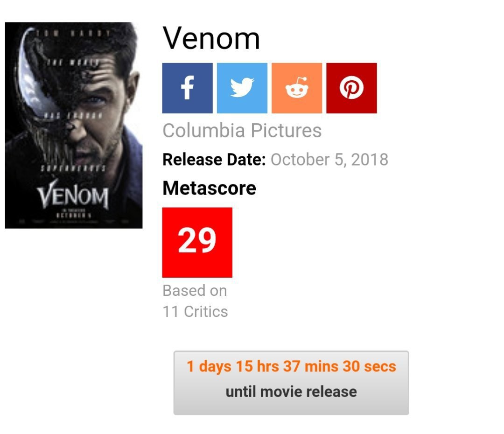Click the orange countdown timer text
This screenshot has height=434, width=504.
click(x=291, y=366)
